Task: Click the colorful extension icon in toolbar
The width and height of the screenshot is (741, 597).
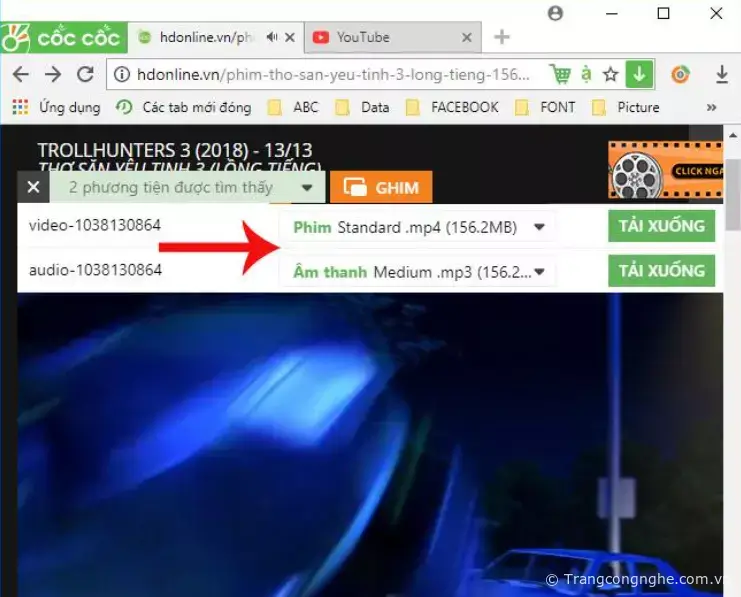Action: pyautogui.click(x=680, y=75)
